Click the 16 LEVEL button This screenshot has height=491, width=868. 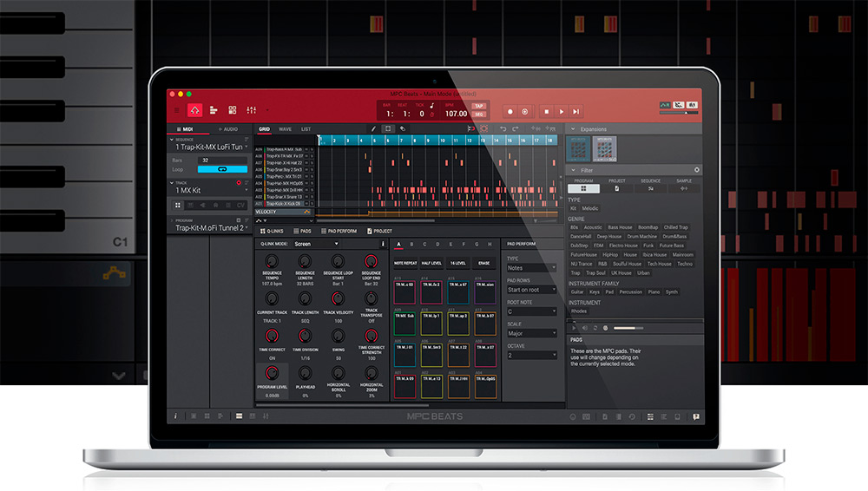point(457,263)
